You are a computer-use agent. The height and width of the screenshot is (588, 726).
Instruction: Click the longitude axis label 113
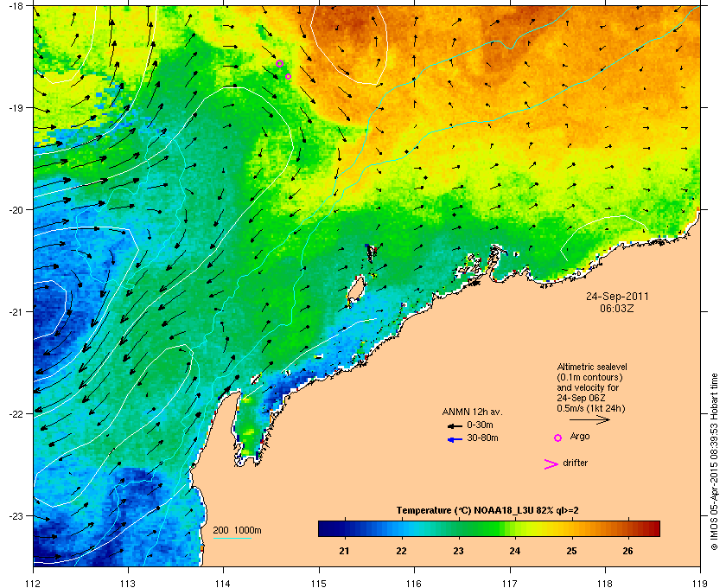128,583
